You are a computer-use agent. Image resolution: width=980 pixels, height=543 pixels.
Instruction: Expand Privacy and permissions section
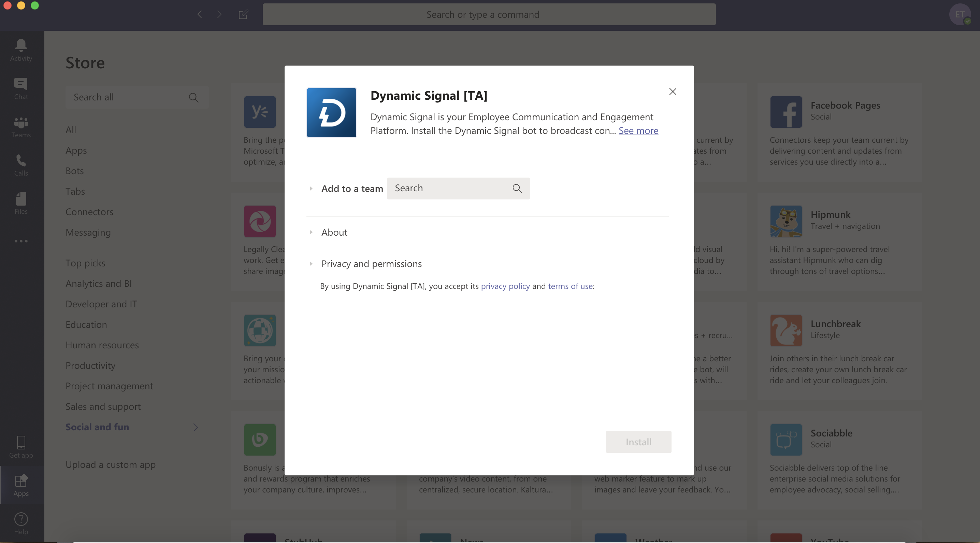[311, 264]
